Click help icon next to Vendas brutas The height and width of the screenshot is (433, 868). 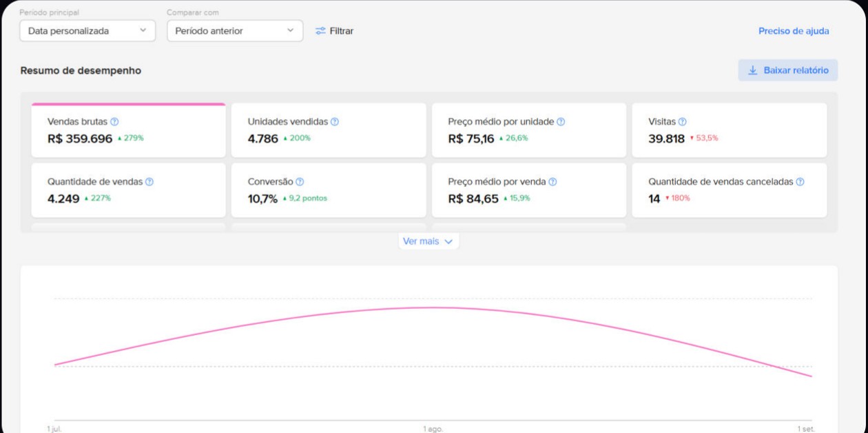tap(114, 122)
